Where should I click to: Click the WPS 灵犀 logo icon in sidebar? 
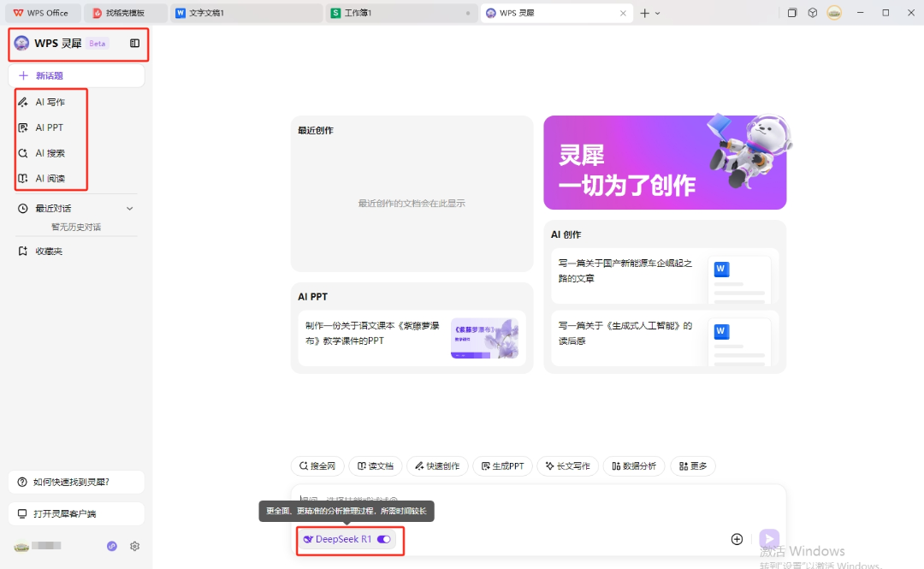pos(21,43)
